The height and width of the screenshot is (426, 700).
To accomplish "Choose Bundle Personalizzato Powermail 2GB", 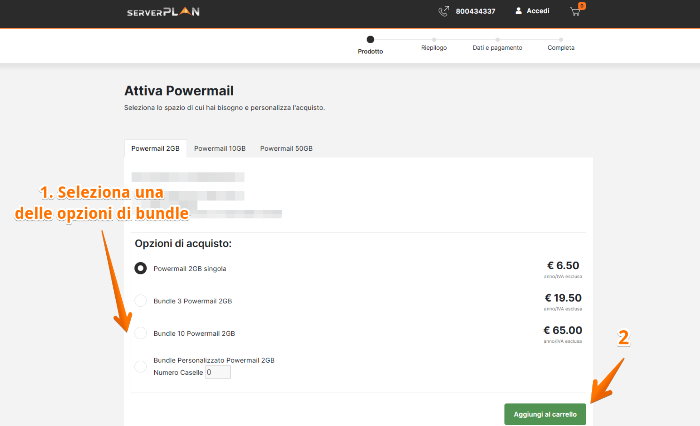I will [141, 366].
